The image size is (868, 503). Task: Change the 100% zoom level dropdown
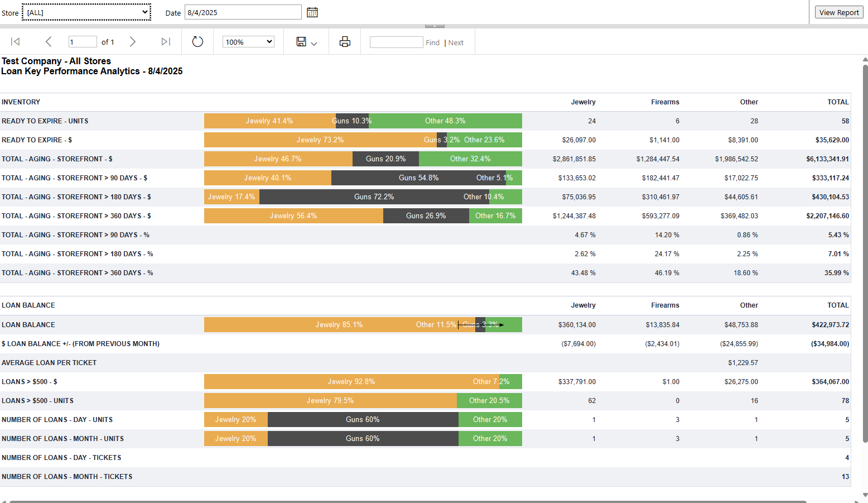(x=248, y=42)
